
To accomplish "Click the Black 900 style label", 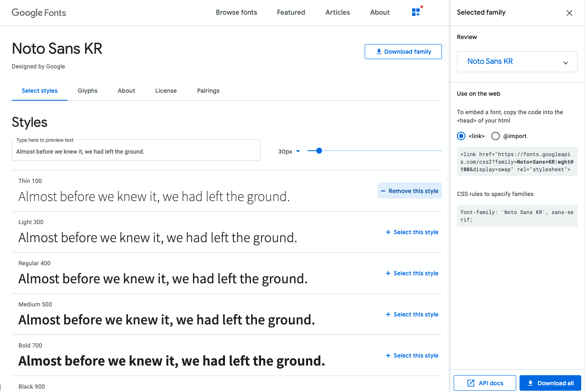I will coord(31,387).
